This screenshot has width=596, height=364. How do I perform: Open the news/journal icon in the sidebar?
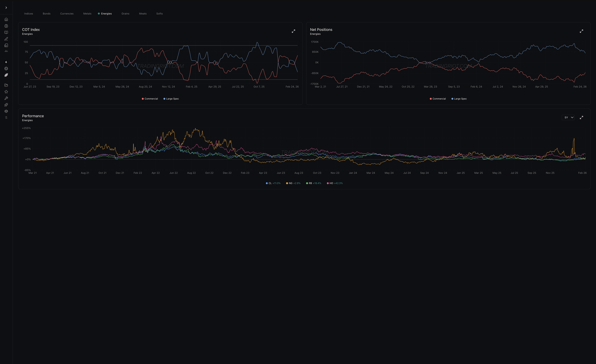[x=6, y=45]
